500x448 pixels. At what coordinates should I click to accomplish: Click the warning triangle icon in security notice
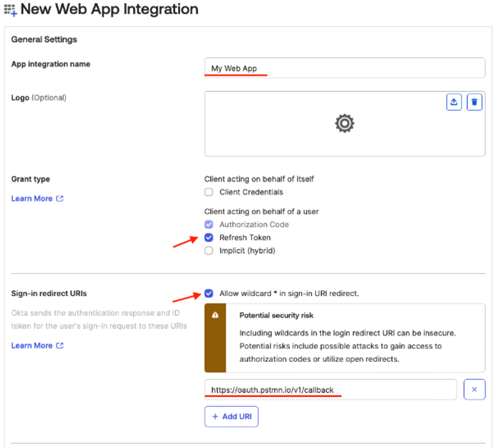pos(215,315)
